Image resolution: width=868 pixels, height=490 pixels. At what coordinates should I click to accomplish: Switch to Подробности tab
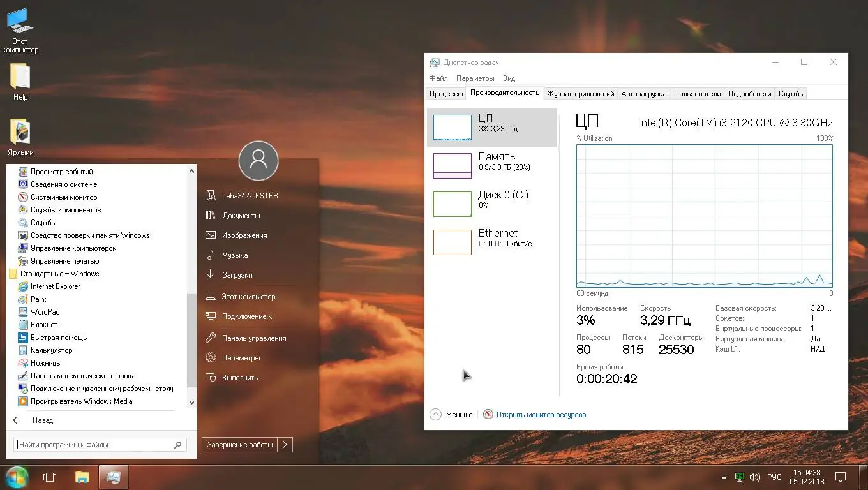tap(750, 94)
